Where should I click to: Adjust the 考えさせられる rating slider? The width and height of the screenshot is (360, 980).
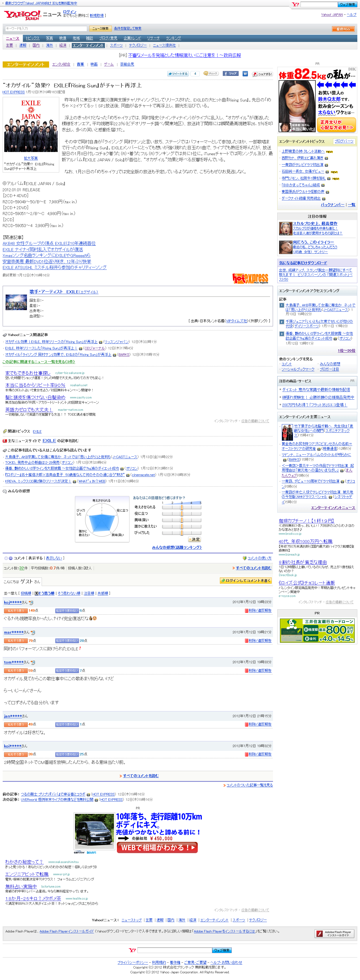182,507
